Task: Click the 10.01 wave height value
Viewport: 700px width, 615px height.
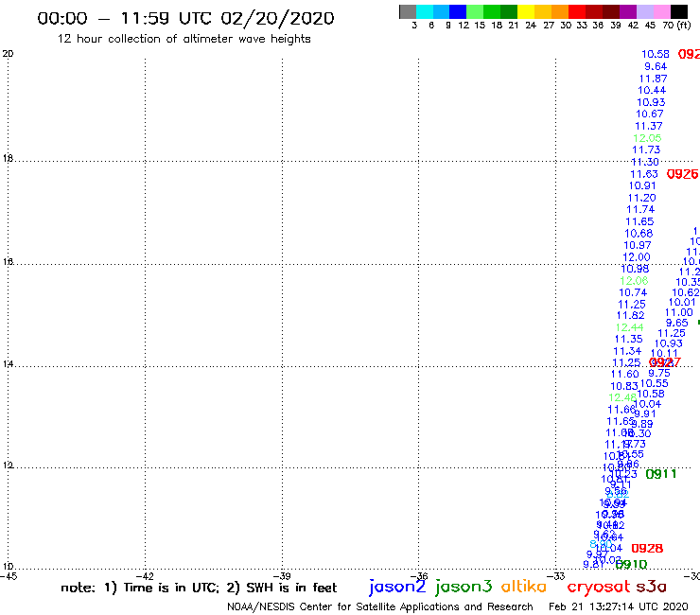Action: pos(682,302)
